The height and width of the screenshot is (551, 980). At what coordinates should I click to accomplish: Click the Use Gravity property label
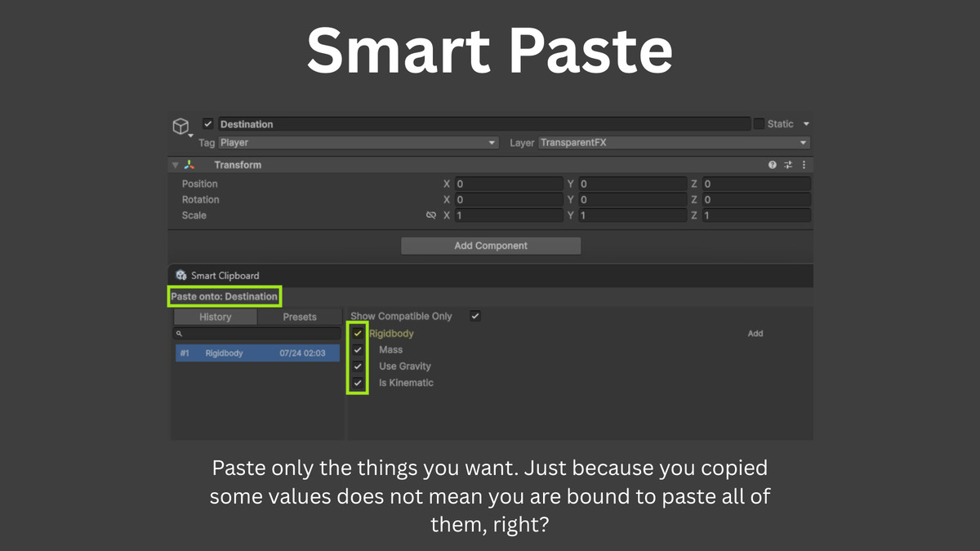pos(404,366)
